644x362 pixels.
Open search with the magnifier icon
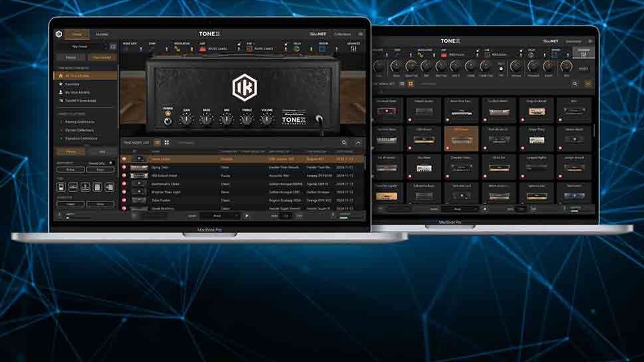[344, 143]
